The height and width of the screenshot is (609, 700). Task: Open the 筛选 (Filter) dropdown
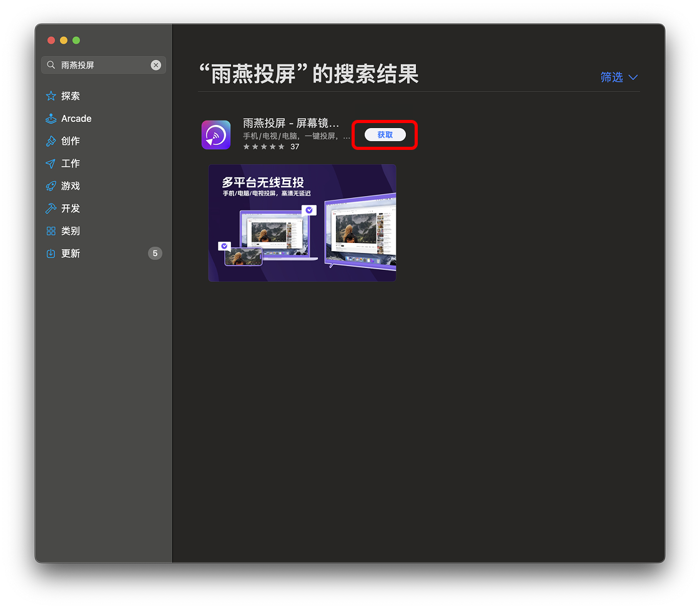pos(612,77)
